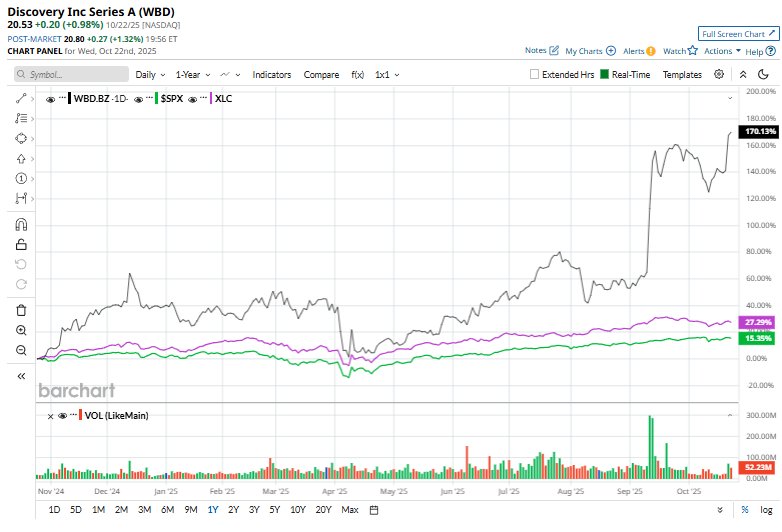782x532 pixels.
Task: Hide the VOL indicator with eye icon
Action: click(x=63, y=415)
